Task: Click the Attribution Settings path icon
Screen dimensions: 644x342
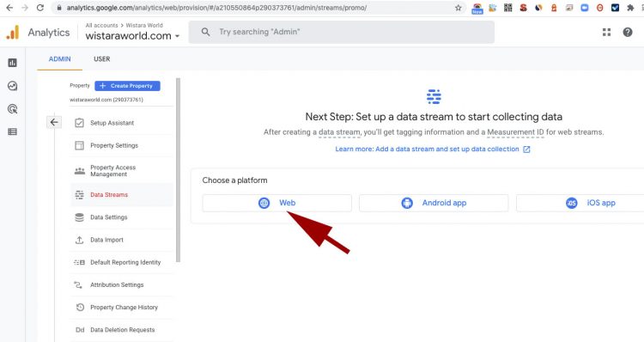Action: click(x=78, y=284)
